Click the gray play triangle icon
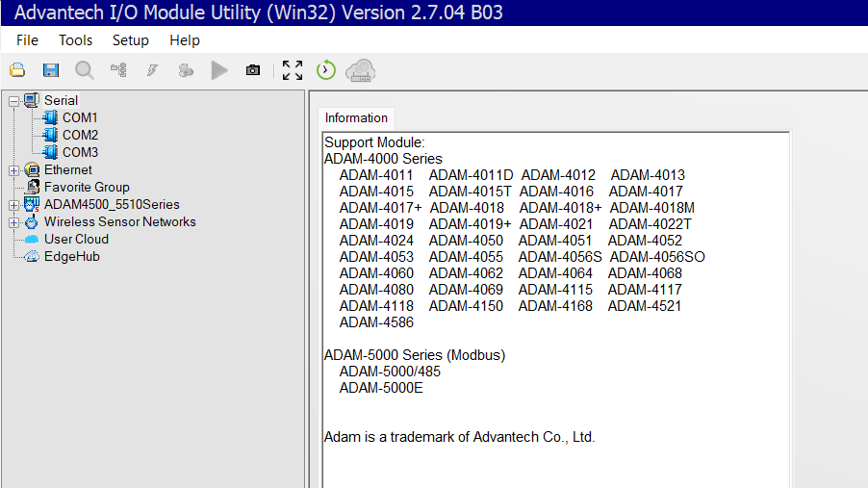This screenshot has width=868, height=488. click(x=219, y=70)
